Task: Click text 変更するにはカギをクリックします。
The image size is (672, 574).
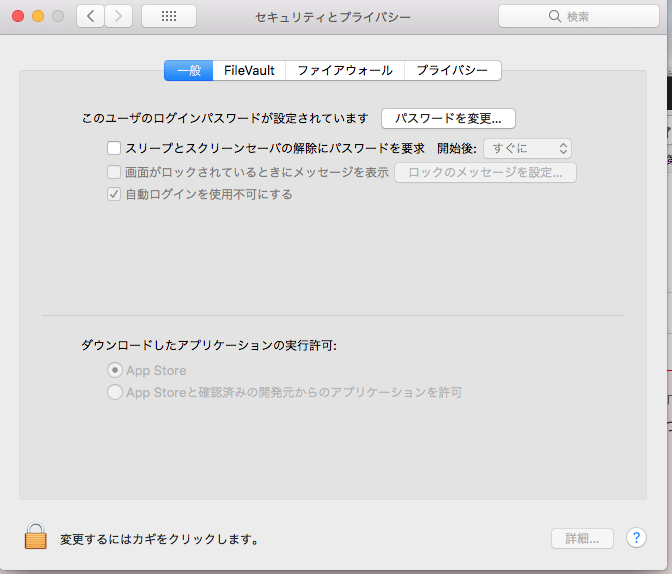Action: [x=160, y=539]
